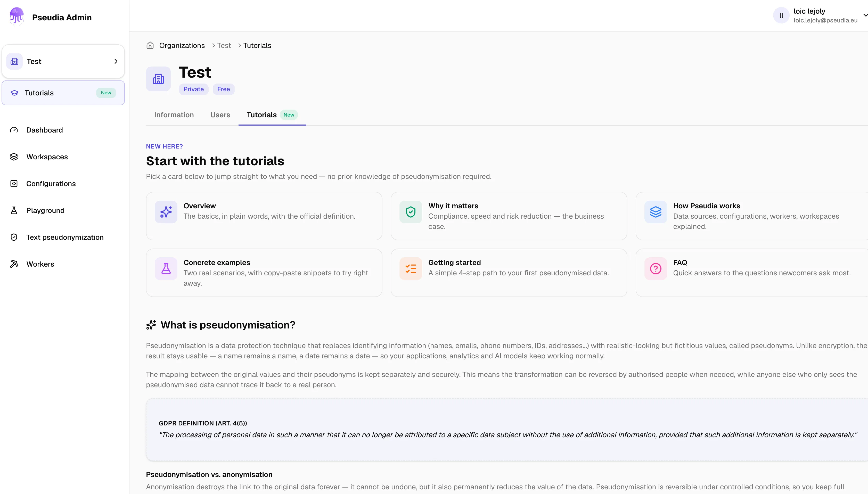
Task: Open the How Pseudia works card
Action: [x=752, y=216]
